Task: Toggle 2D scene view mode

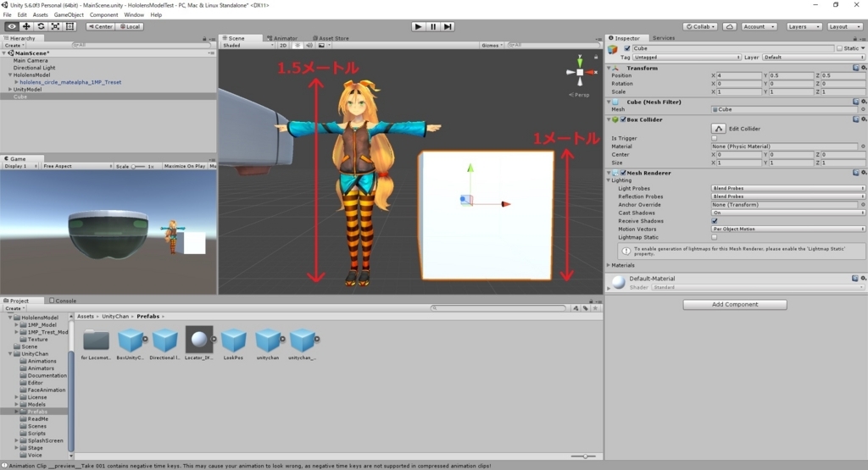Action: [283, 46]
